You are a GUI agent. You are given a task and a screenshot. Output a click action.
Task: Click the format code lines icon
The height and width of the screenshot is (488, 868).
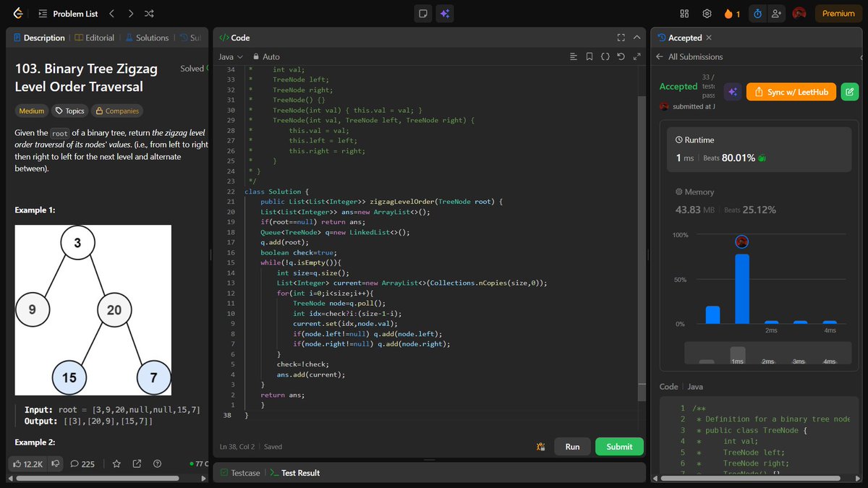point(574,56)
